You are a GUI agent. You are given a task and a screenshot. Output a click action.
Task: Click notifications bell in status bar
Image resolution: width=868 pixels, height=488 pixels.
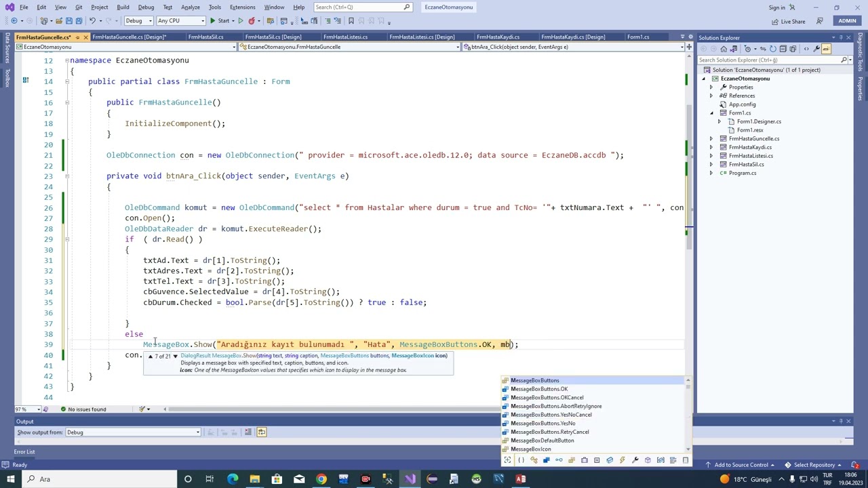tap(856, 465)
